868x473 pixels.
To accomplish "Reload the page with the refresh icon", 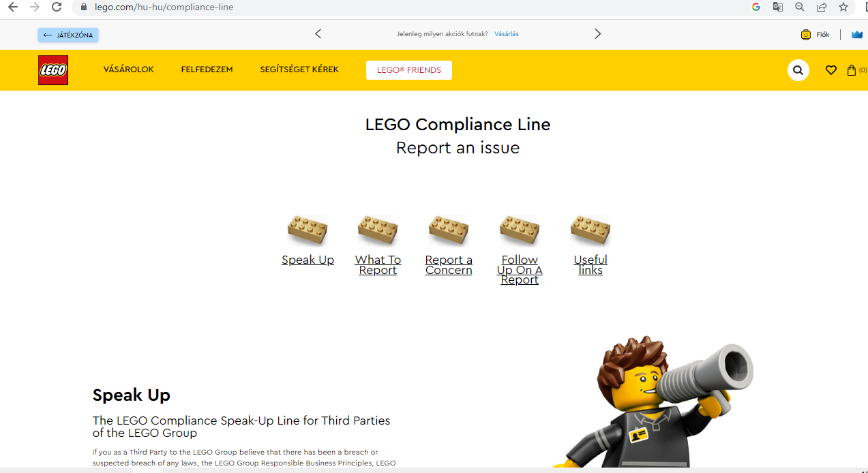I will coord(57,7).
